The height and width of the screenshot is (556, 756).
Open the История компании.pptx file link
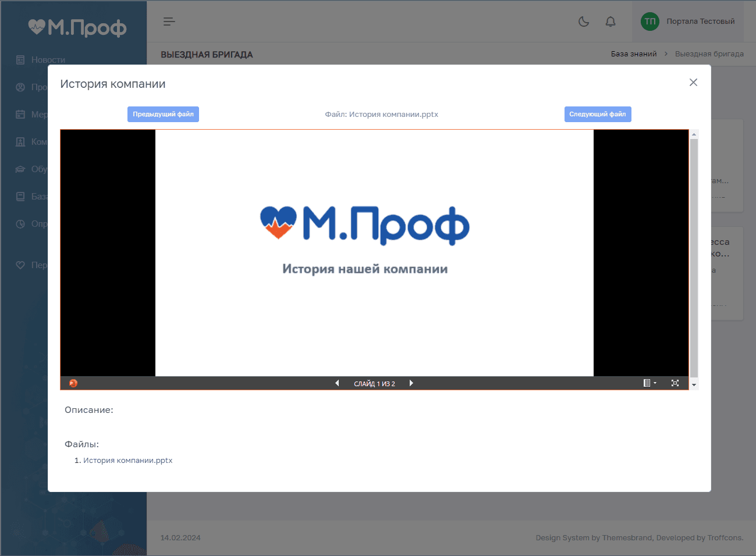(x=128, y=460)
